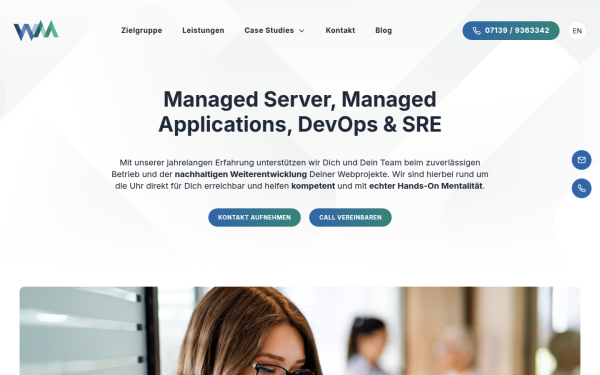This screenshot has width=600, height=375.
Task: Go to the Leistungen section
Action: (203, 30)
